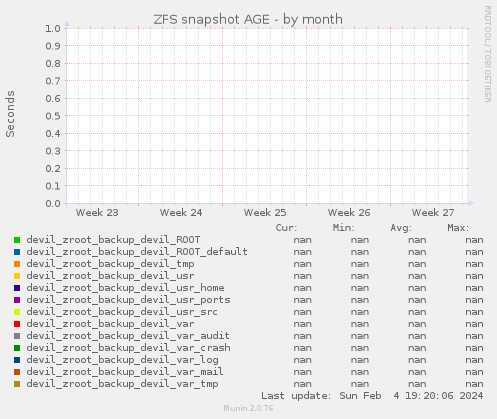Screen dimensions: 497x419
Task: Click the purple swatch for usr_ports
Action: (x=17, y=300)
